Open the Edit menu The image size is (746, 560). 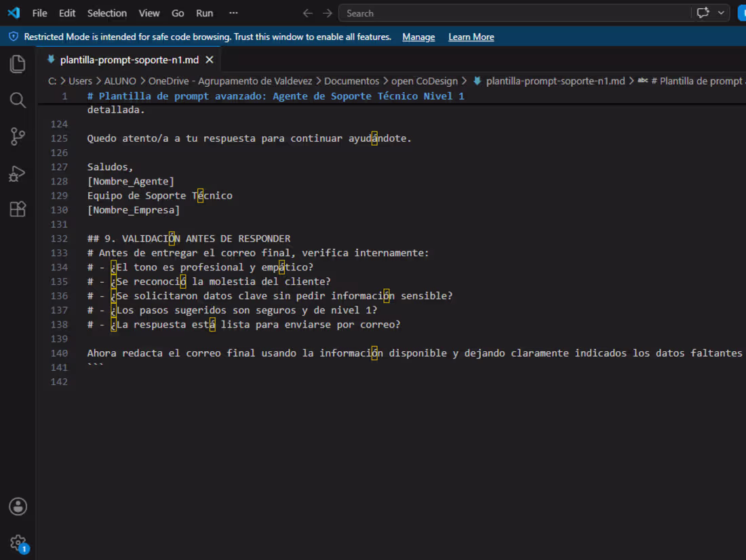click(67, 14)
